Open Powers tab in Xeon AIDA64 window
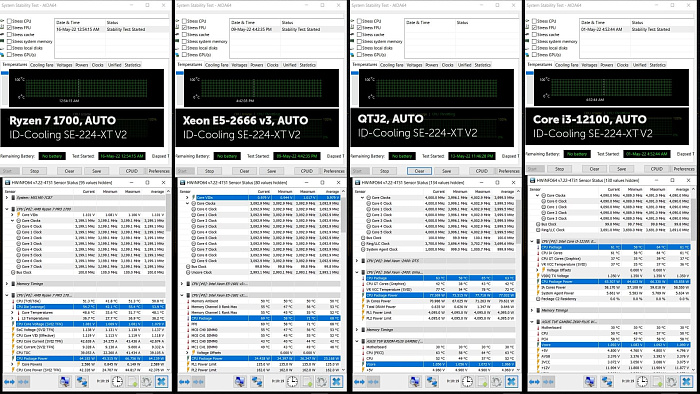 tap(257, 65)
